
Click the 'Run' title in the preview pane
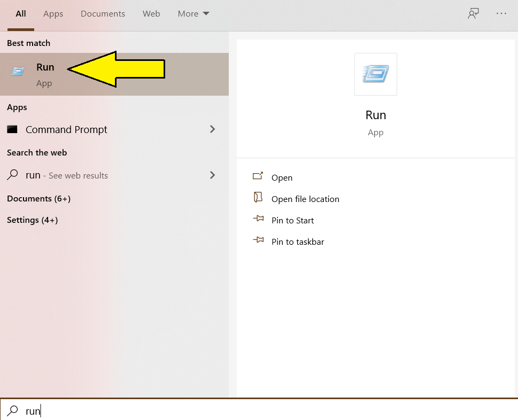(376, 115)
